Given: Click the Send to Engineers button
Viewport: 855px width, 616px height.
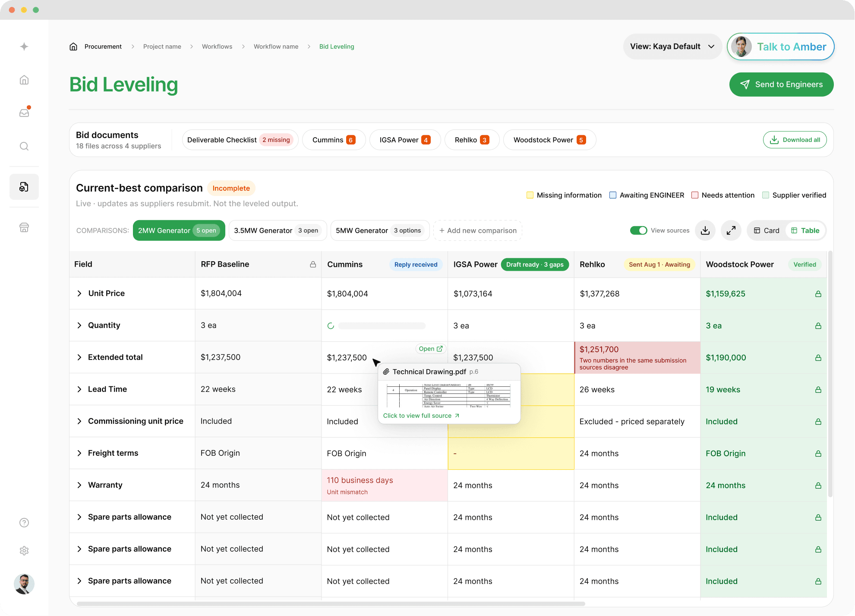Looking at the screenshot, I should pos(781,85).
